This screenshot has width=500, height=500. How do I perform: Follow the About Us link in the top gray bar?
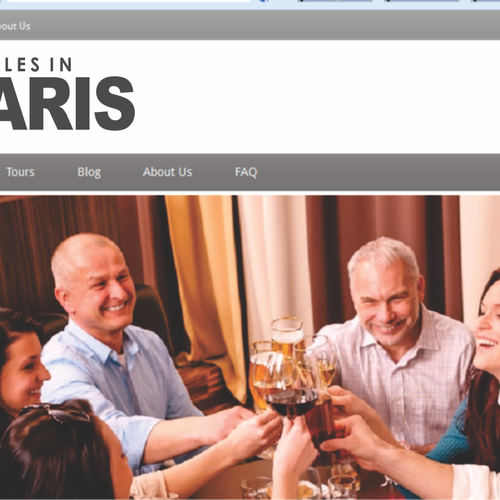15,26
